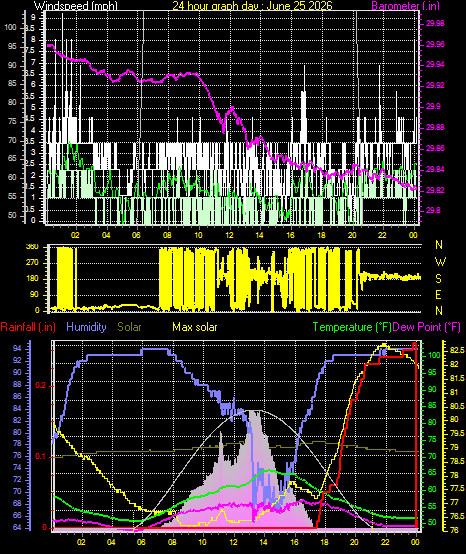Select the Humidity legend label
466x554 pixels.
coord(86,327)
